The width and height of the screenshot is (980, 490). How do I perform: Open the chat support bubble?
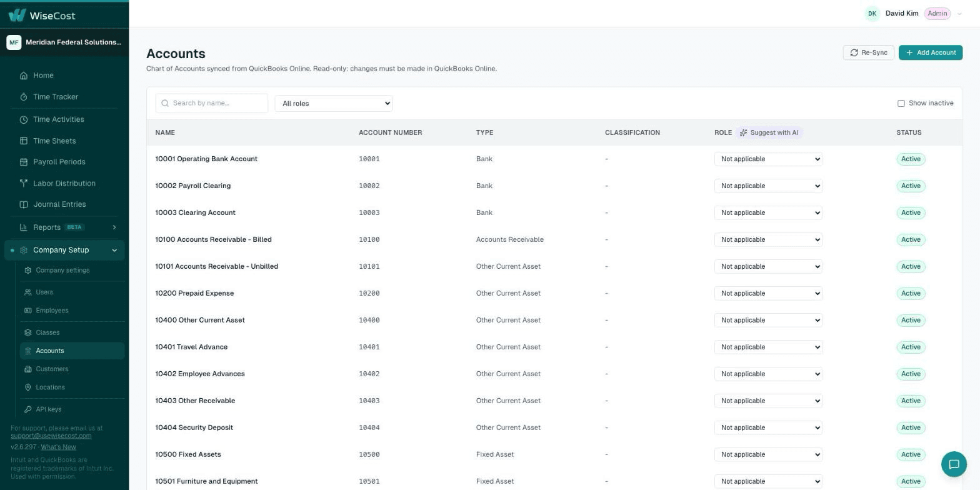[954, 464]
